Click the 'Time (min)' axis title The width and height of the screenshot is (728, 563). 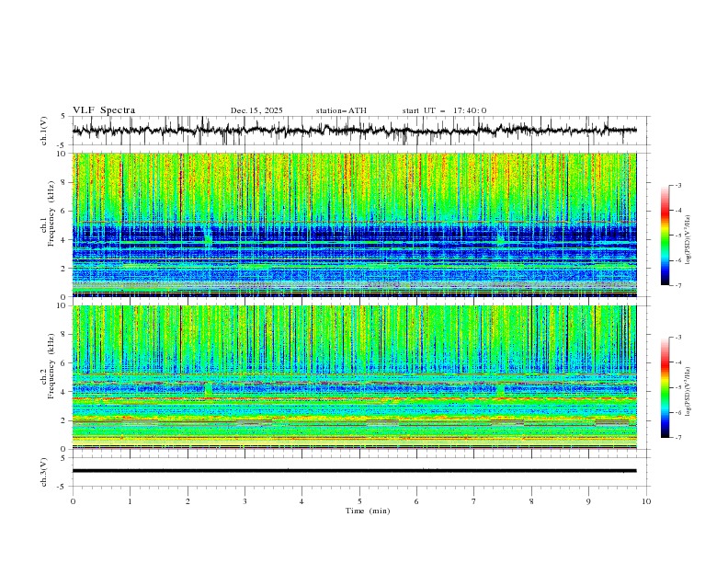pyautogui.click(x=368, y=511)
